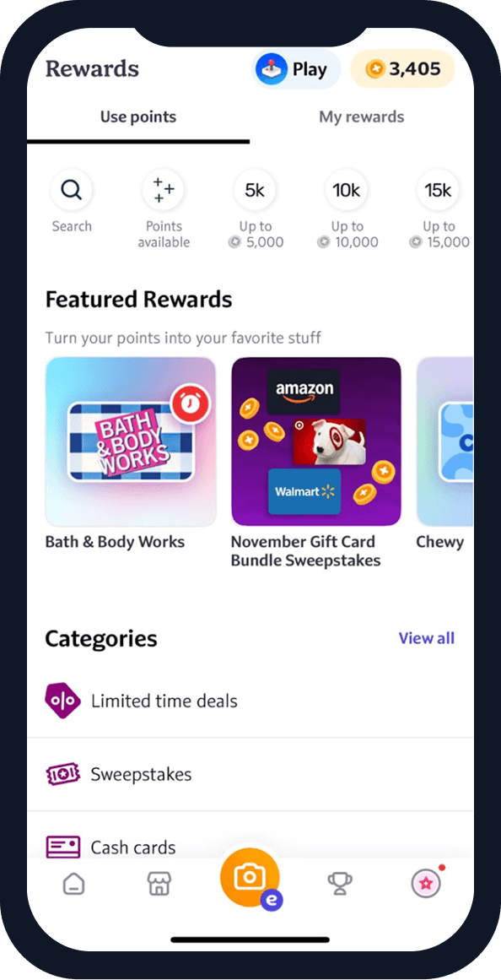Tap the Play button
The width and height of the screenshot is (501, 980).
coord(296,68)
